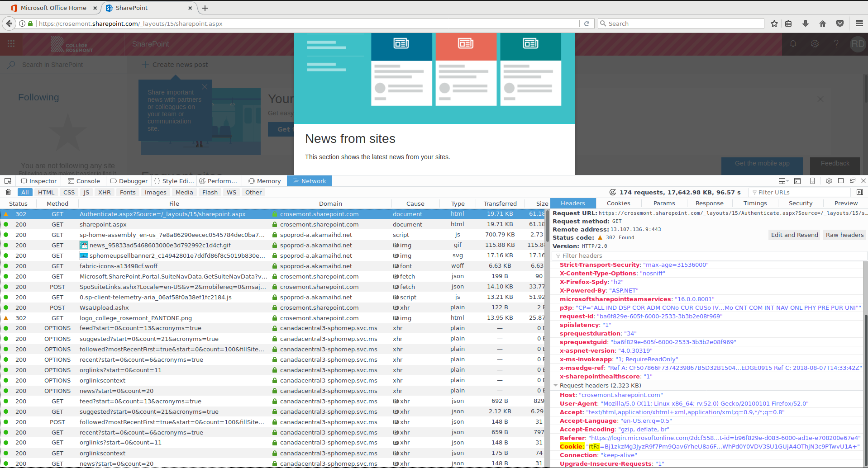Enable the Images filter in the Network panel
This screenshot has width=868, height=468.
click(x=155, y=192)
